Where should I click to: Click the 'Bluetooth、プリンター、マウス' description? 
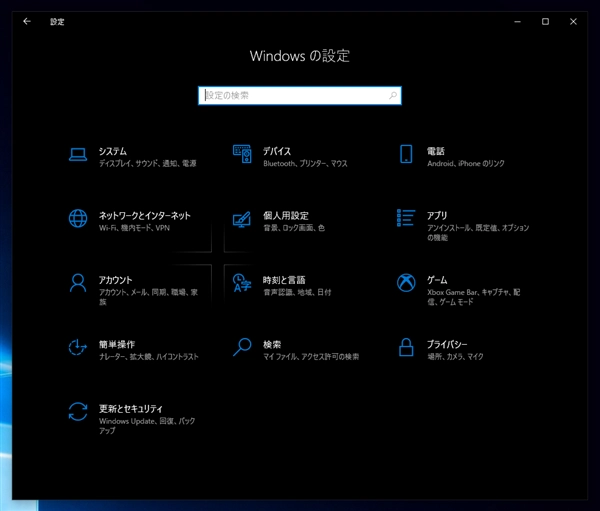(305, 163)
